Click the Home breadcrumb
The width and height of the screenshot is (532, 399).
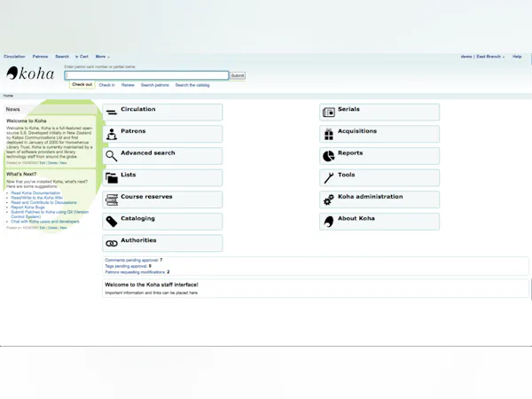pos(8,96)
